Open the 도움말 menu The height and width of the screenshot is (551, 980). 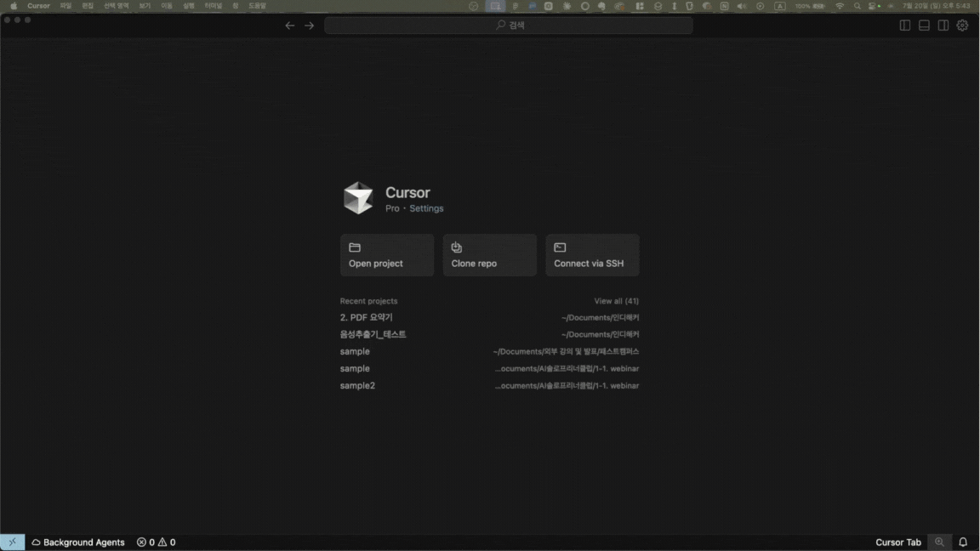tap(258, 6)
